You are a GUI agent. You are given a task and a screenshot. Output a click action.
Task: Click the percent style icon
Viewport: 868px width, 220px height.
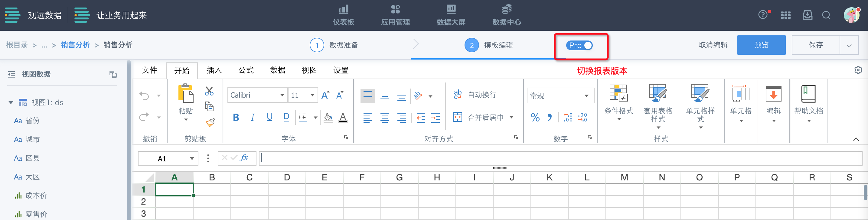point(535,117)
